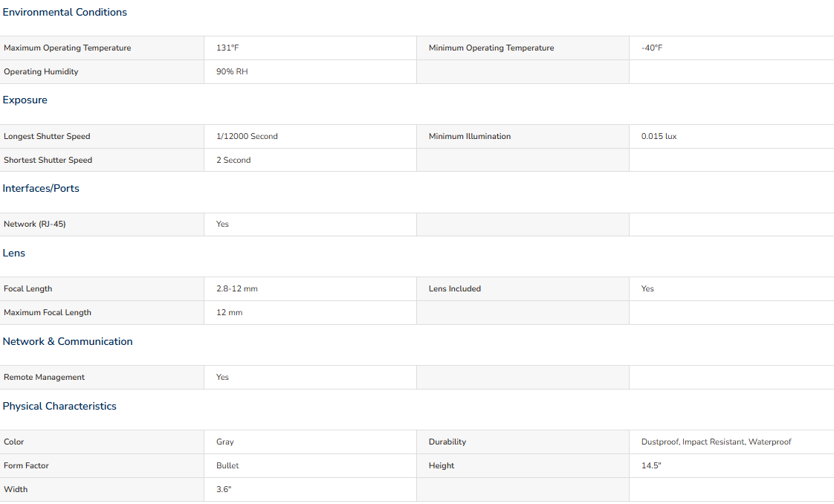Select the Minimum Operating Temperature label
The image size is (834, 504).
(491, 48)
